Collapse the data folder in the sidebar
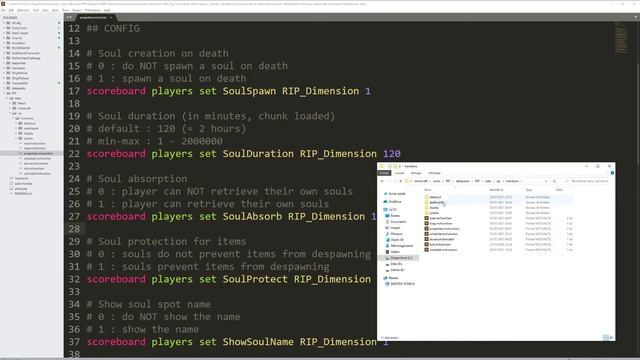 click(x=7, y=98)
